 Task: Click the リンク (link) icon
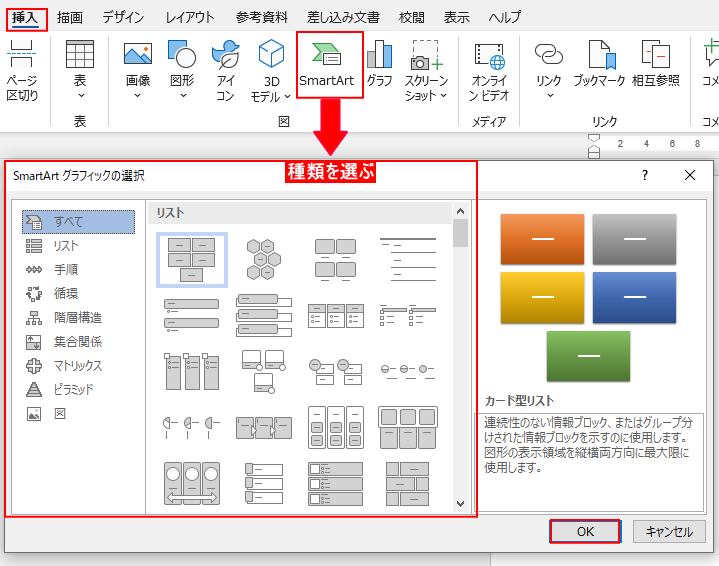coord(548,54)
